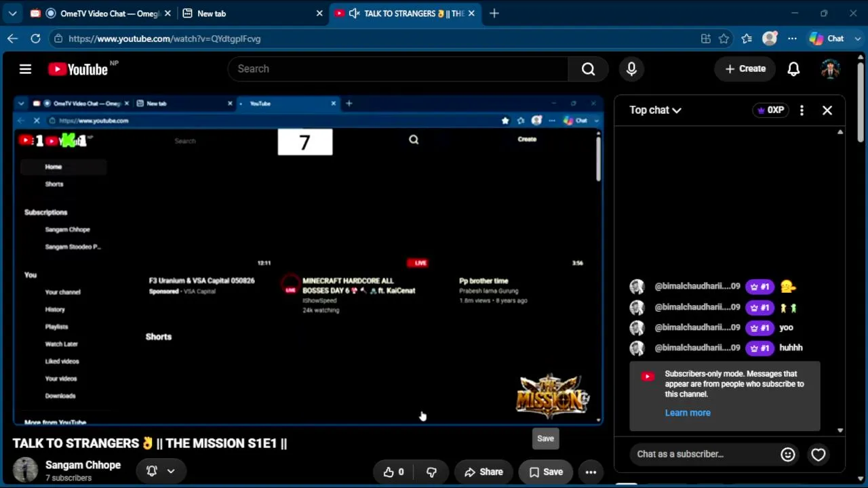Open the YouTube account avatar menu
This screenshot has width=868, height=488.
coord(831,68)
